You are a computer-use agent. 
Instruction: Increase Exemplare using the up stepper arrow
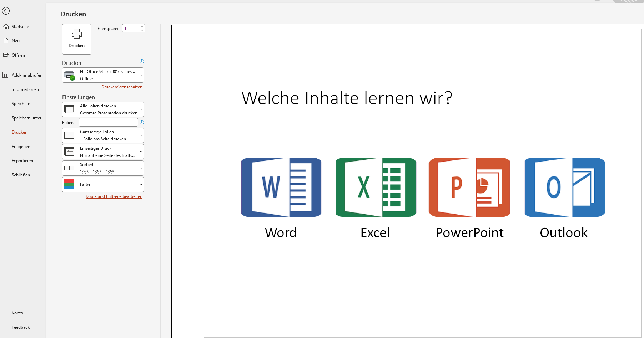(142, 26)
